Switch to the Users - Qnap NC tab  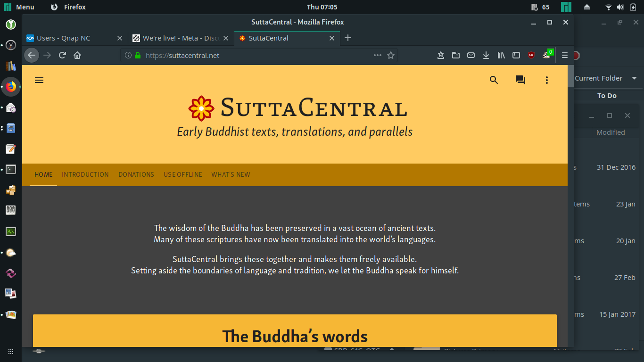pos(75,38)
